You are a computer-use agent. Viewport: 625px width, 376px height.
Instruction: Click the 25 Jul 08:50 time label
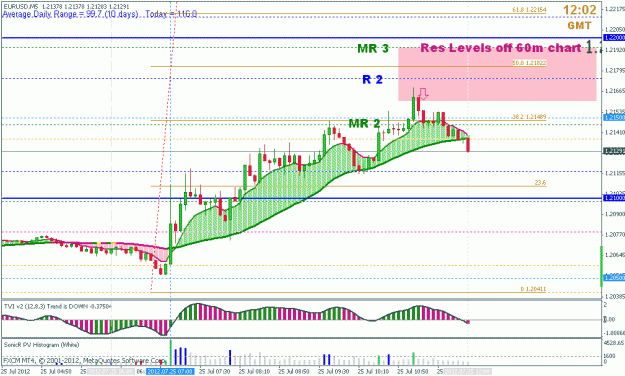[x=294, y=372]
